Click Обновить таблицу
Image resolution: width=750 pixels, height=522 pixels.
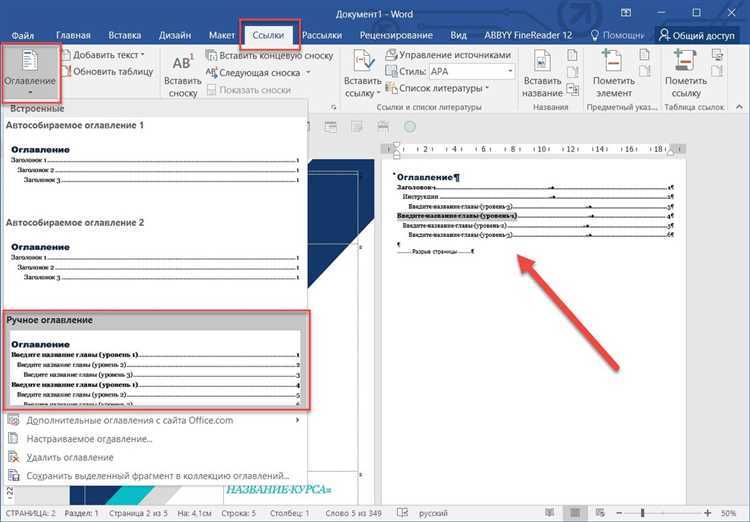click(x=108, y=72)
